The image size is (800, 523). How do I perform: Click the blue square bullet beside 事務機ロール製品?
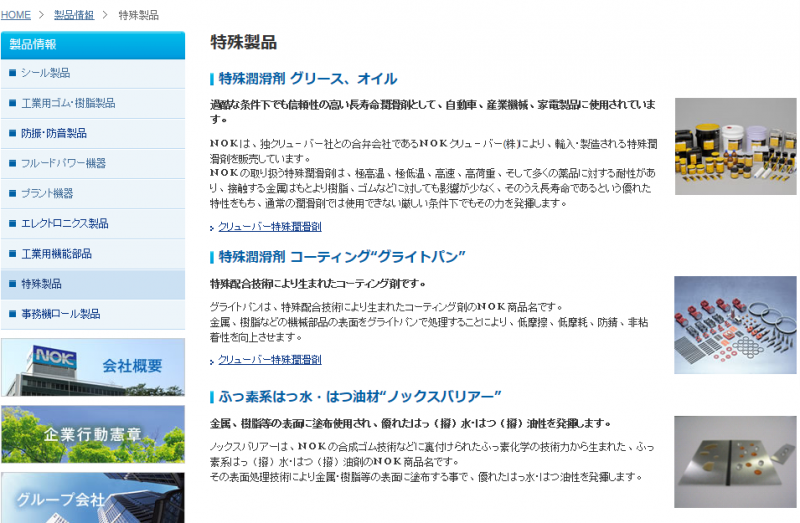13,314
